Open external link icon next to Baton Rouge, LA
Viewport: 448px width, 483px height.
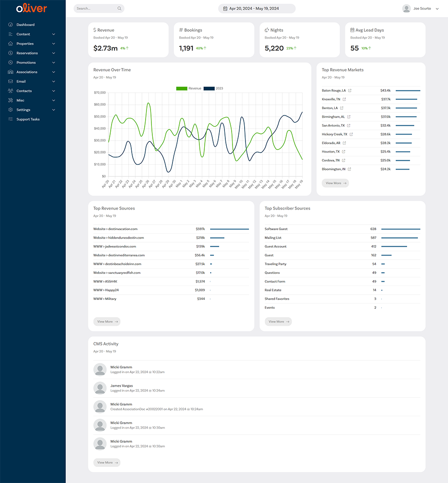(350, 90)
